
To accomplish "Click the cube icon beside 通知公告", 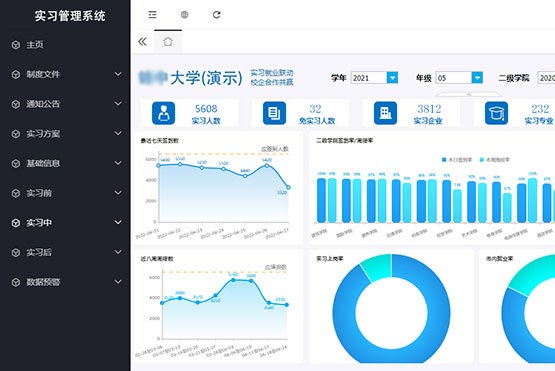I will [x=16, y=104].
